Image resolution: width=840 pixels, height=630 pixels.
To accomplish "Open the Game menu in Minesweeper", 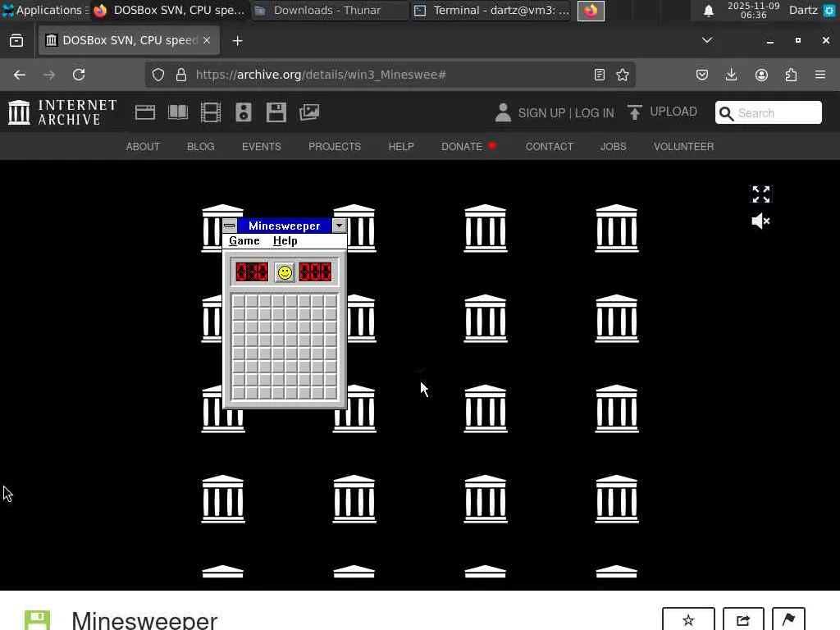I will 244,241.
